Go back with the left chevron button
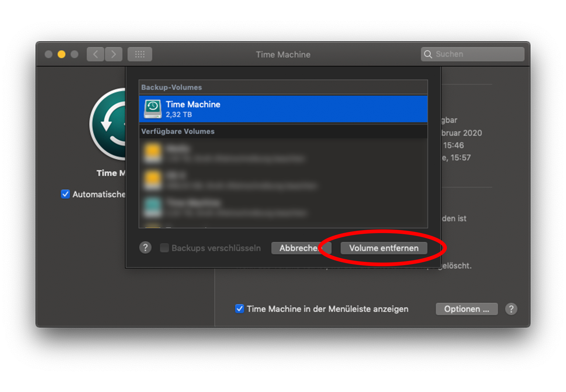Screen dimensions: 566x392 96,54
